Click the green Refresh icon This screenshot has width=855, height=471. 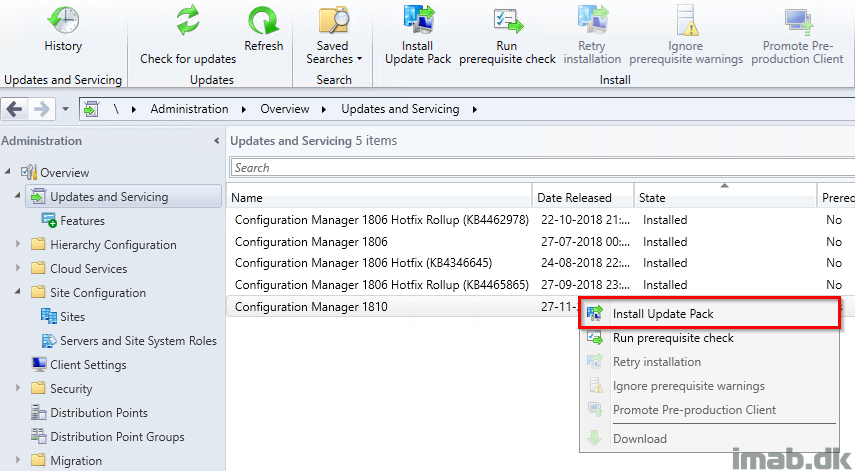coord(264,21)
